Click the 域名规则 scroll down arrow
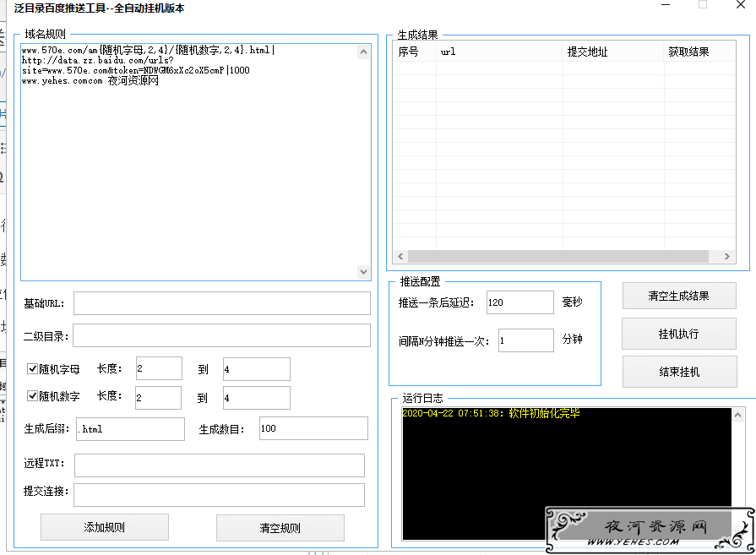The width and height of the screenshot is (756, 555). point(363,272)
